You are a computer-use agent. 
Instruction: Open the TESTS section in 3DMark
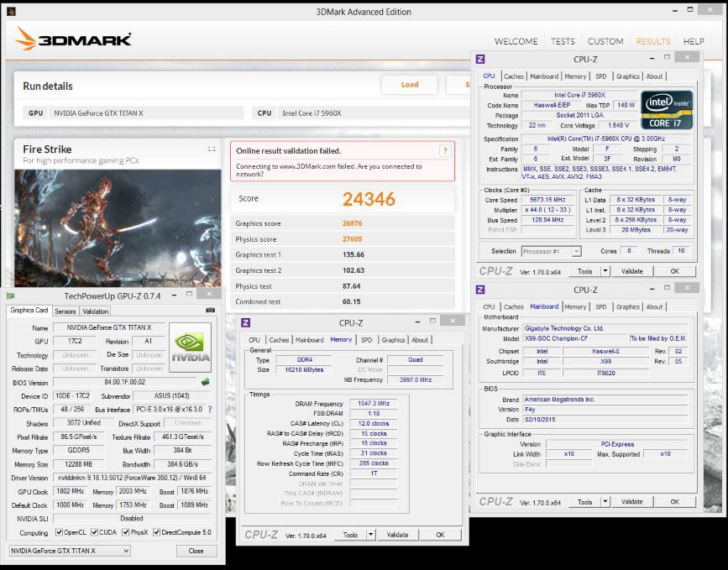[563, 41]
